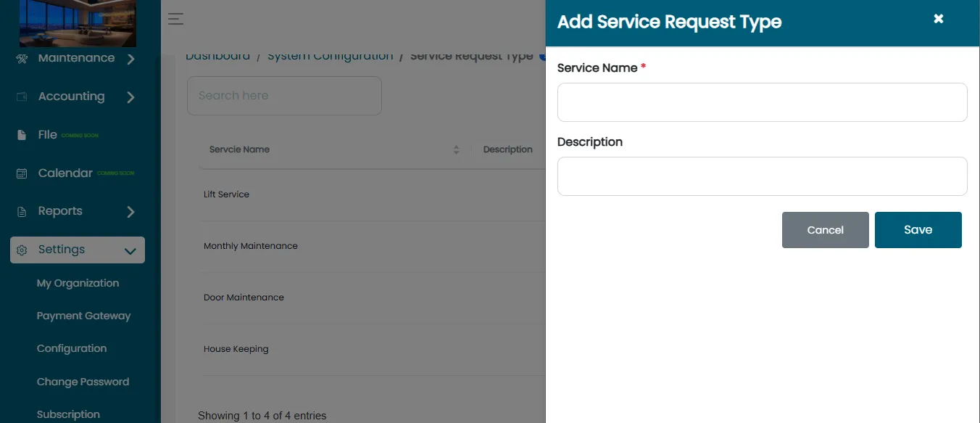The width and height of the screenshot is (980, 423).
Task: Click the Search here box
Action: click(284, 96)
